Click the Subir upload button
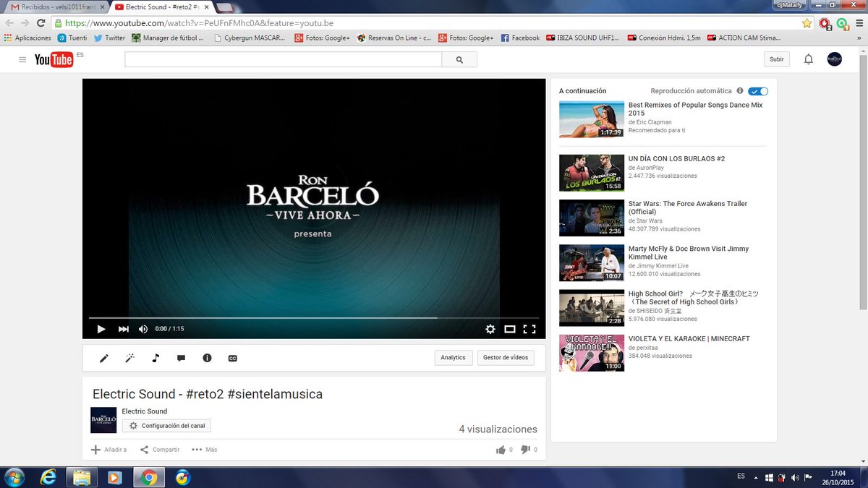The width and height of the screenshot is (868, 488). (x=776, y=59)
